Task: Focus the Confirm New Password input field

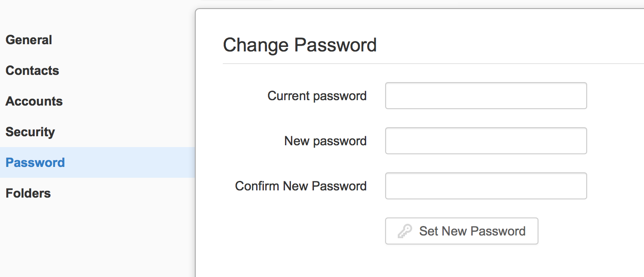Action: point(486,186)
